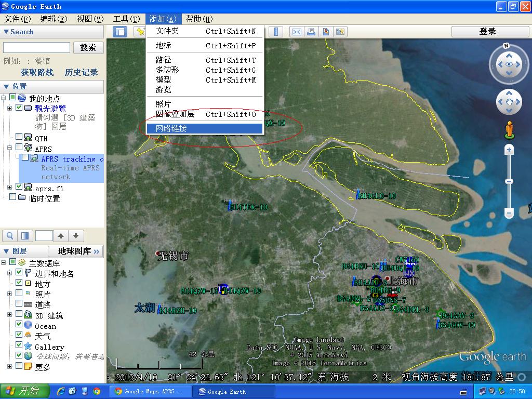Click the zoom out minus button
Viewport: 532px width, 399px height.
coord(509,213)
